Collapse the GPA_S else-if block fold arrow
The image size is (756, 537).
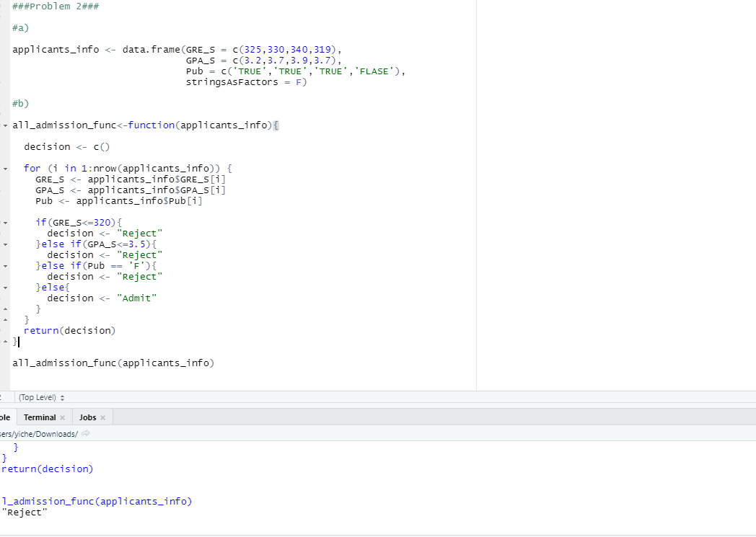point(4,244)
